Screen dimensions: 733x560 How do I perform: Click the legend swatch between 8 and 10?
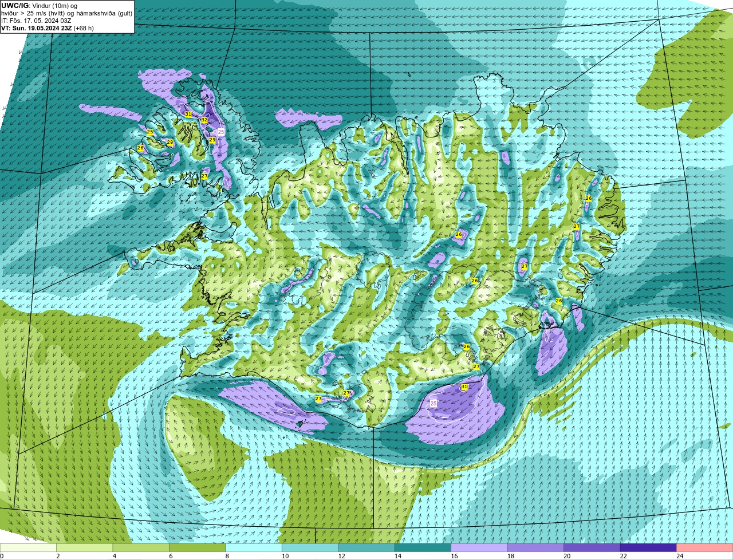click(x=254, y=548)
